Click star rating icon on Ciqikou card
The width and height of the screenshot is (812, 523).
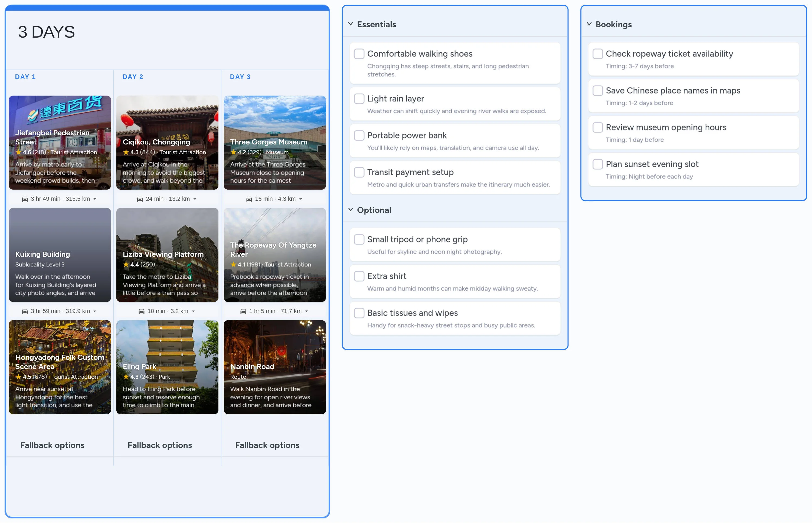[126, 152]
